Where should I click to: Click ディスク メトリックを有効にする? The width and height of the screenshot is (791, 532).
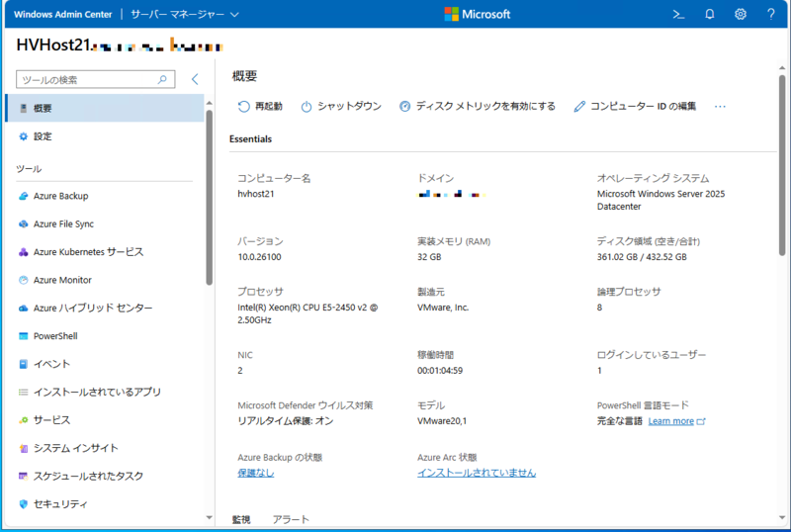tap(478, 107)
